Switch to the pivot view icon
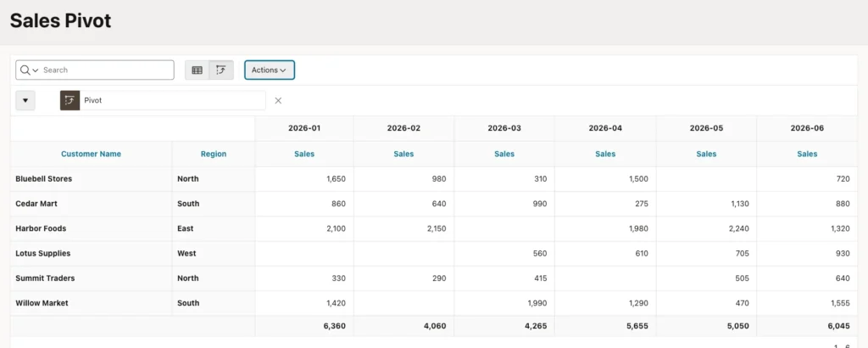Viewport: 868px width, 348px height. click(221, 70)
